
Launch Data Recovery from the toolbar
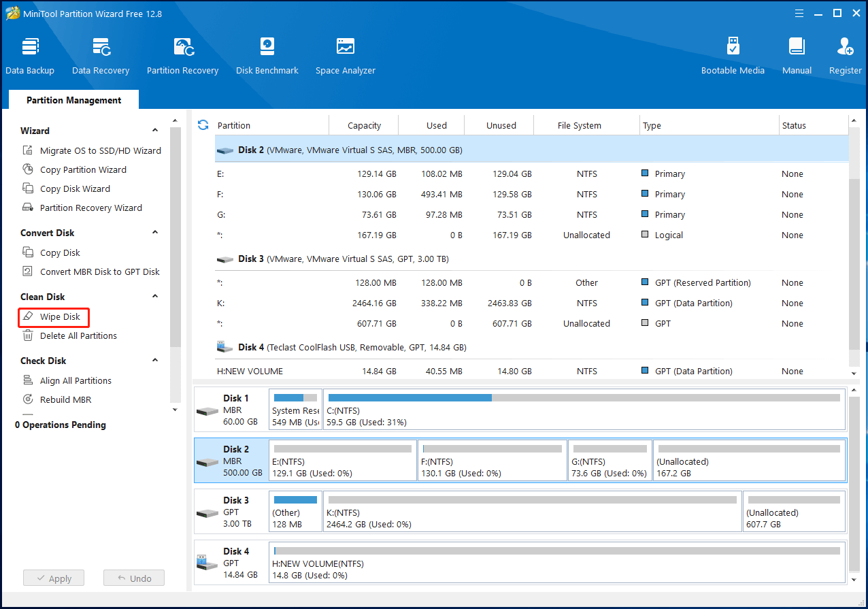point(101,56)
